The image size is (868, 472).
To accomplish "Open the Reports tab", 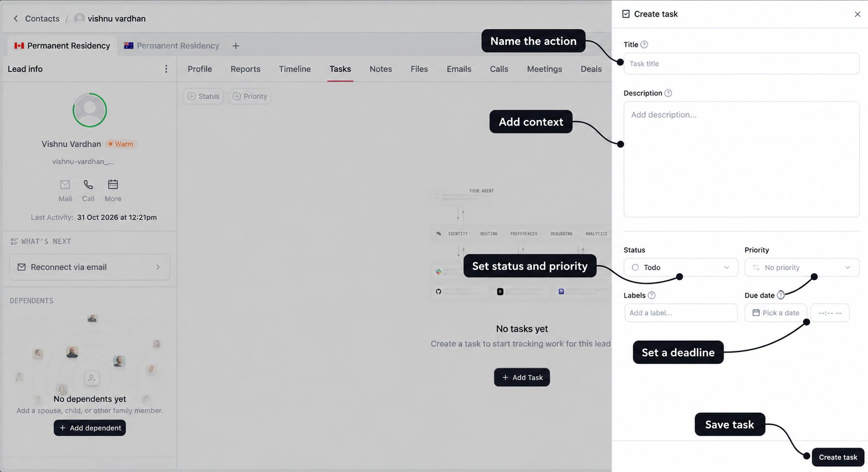I will click(x=245, y=69).
